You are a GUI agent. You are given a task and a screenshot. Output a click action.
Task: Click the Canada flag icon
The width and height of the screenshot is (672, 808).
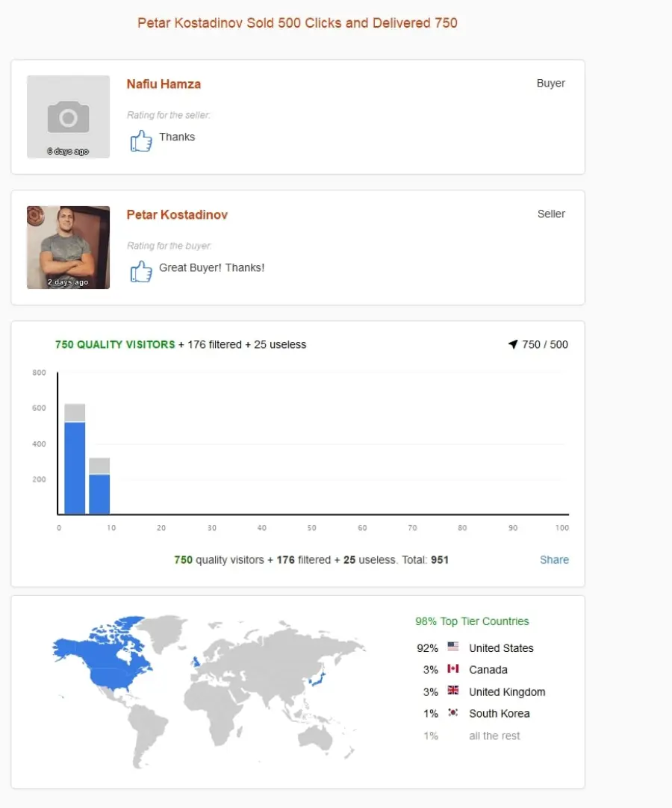pyautogui.click(x=453, y=668)
